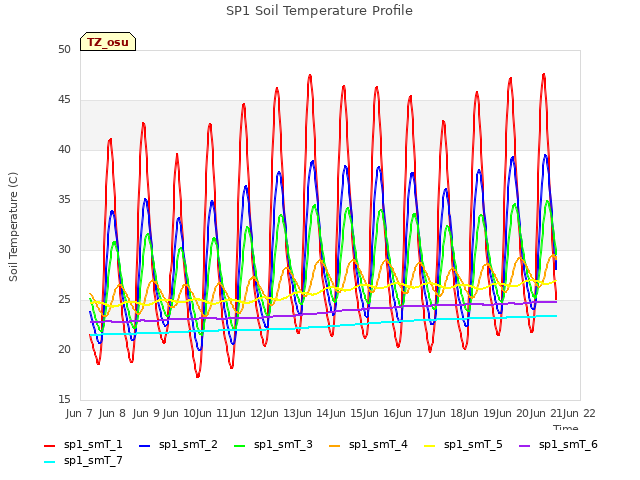Toggle sp1_smT_7 series in legend
This screenshot has height=480, width=640.
[83, 460]
